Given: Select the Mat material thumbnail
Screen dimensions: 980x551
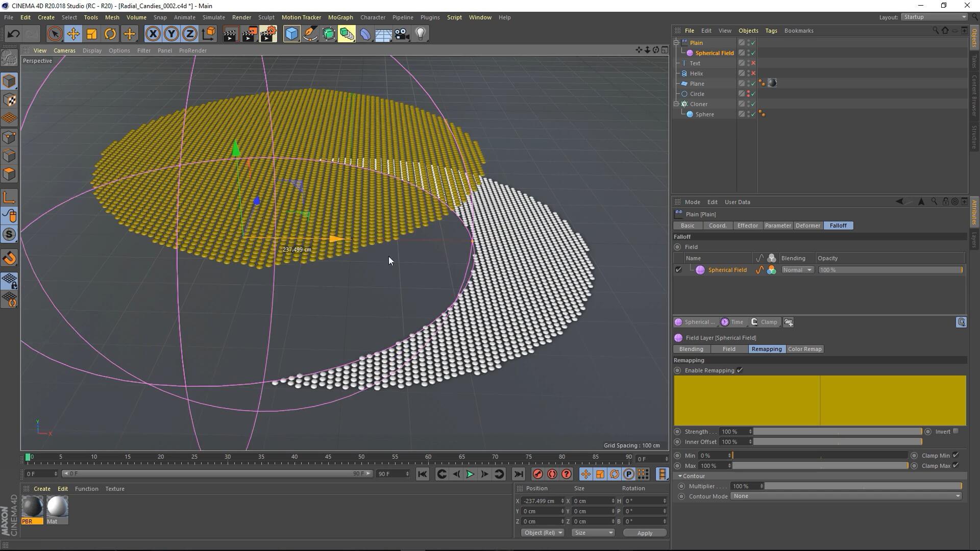Looking at the screenshot, I should [x=57, y=508].
